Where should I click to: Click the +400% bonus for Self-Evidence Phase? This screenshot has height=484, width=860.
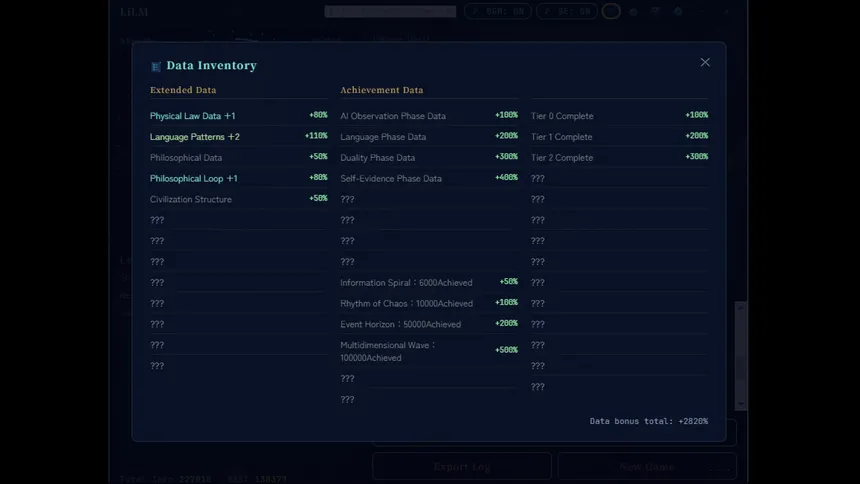pos(506,177)
